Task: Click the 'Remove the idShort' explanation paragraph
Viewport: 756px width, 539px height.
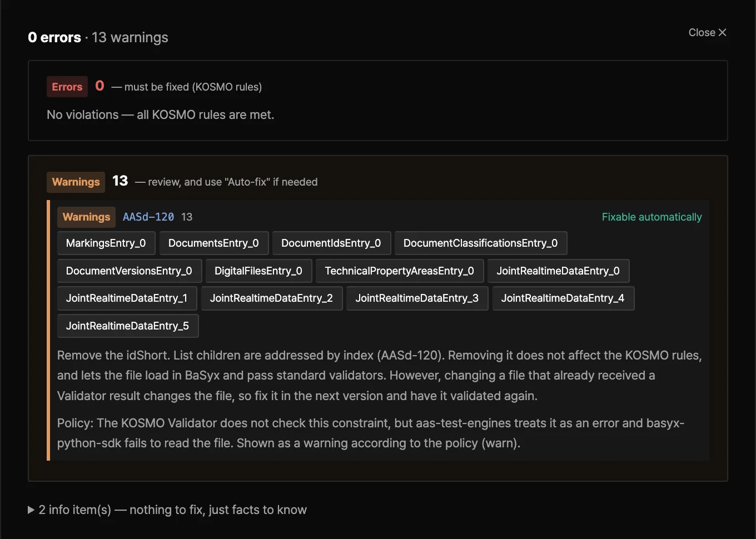Action: coord(380,375)
